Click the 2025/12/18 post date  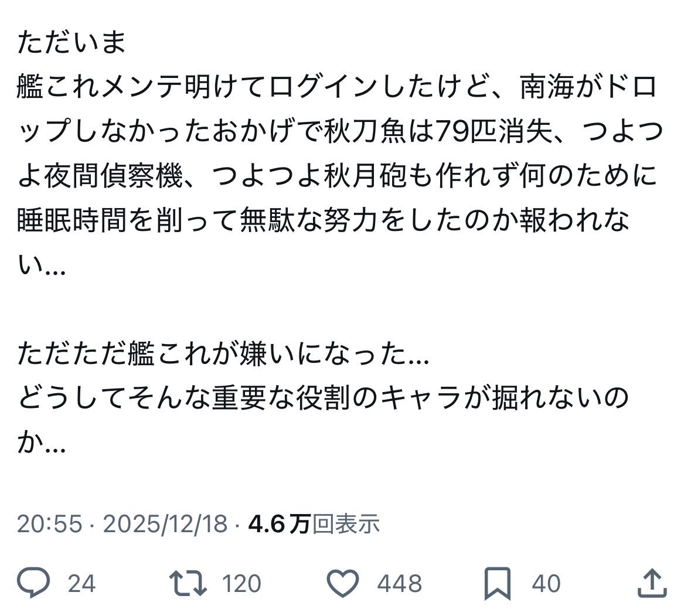[165, 523]
